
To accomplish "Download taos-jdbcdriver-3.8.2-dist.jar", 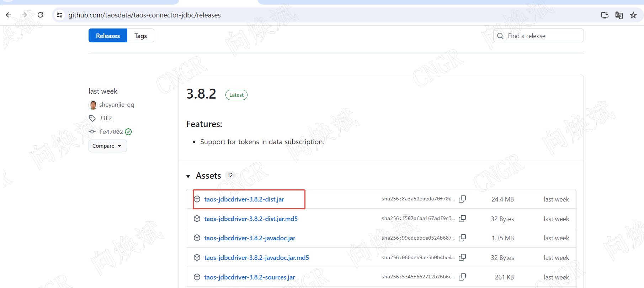I will [x=244, y=199].
